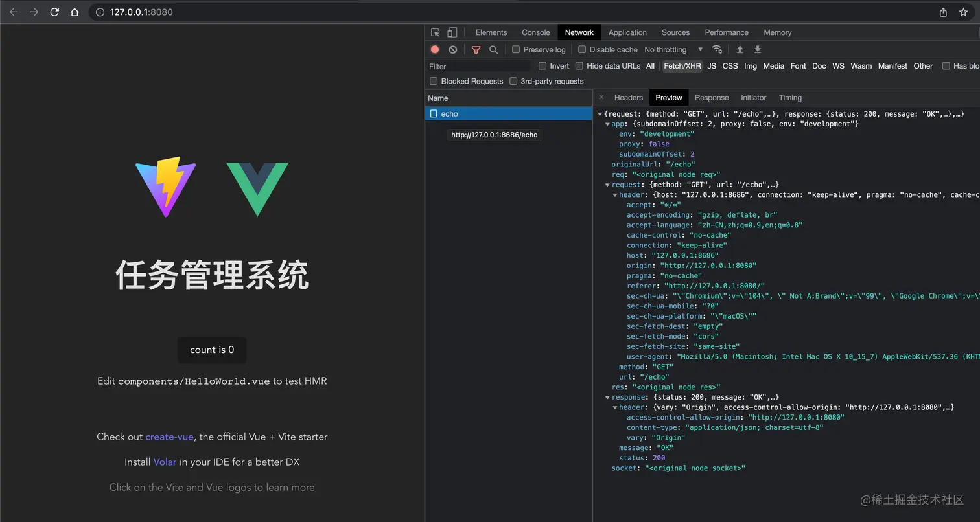Open network conditions wifi icon
This screenshot has height=522, width=980.
pos(717,49)
